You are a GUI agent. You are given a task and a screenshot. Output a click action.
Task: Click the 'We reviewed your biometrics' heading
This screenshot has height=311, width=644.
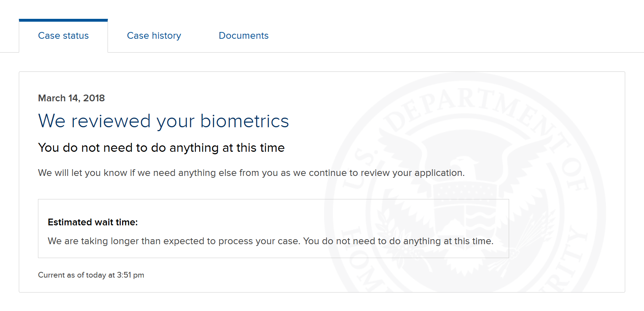(164, 121)
